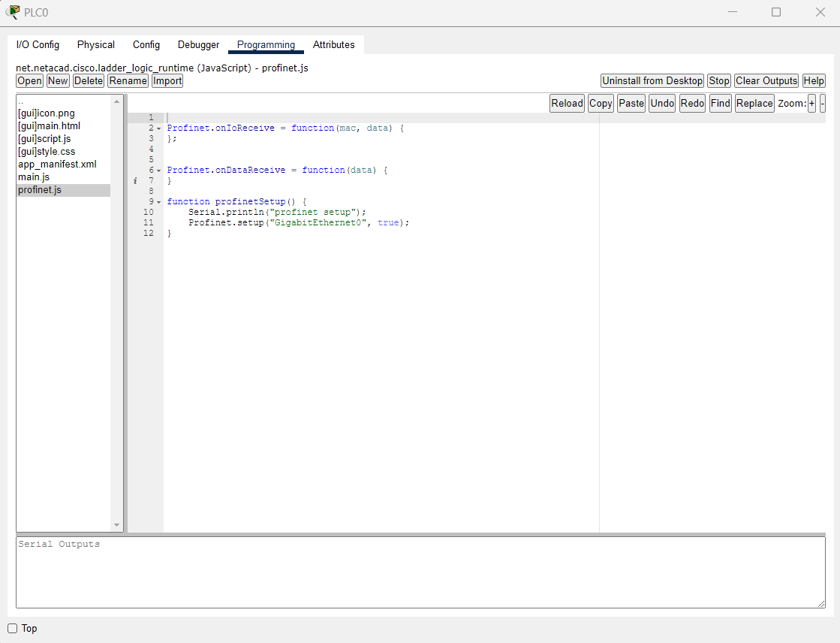Select app_manifest.xml in the file list

click(57, 165)
